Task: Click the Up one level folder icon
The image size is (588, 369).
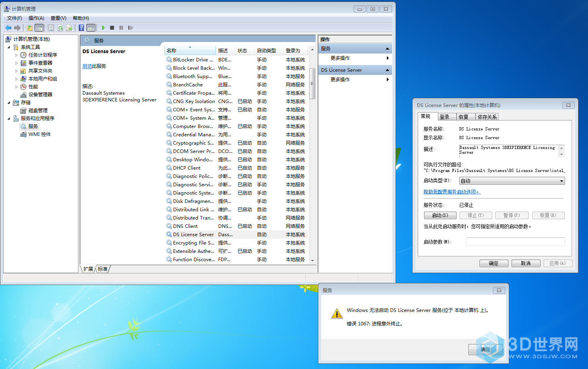Action: pyautogui.click(x=30, y=28)
